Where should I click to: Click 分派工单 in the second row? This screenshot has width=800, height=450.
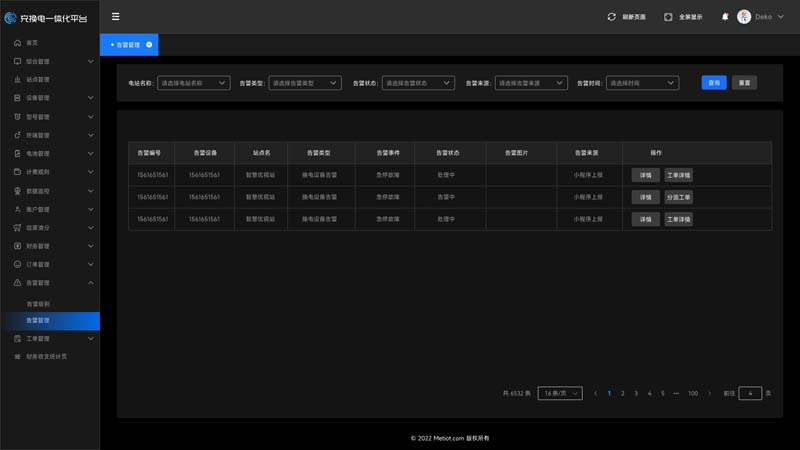678,197
